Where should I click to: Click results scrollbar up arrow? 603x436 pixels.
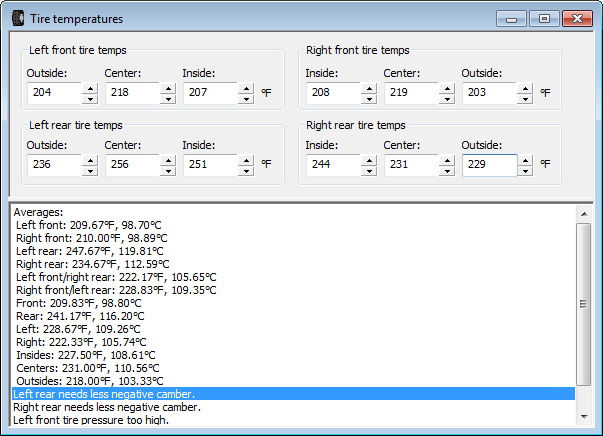[x=584, y=214]
